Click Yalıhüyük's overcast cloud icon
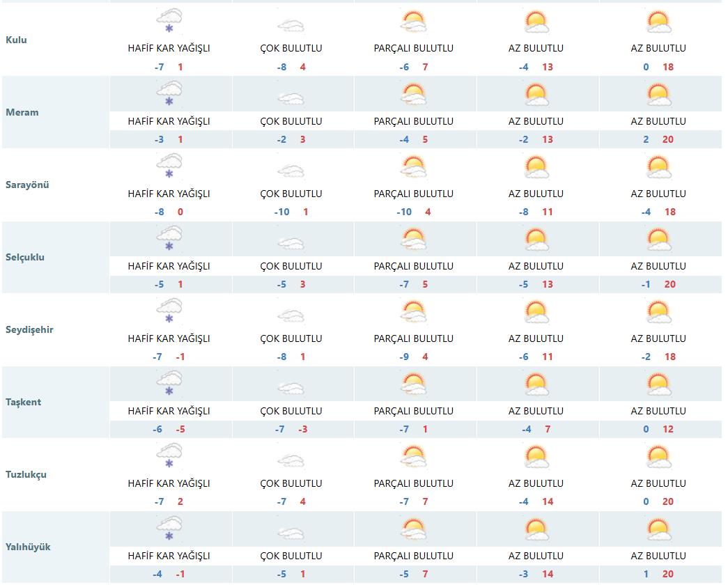This screenshot has height=585, width=728. pos(291,533)
